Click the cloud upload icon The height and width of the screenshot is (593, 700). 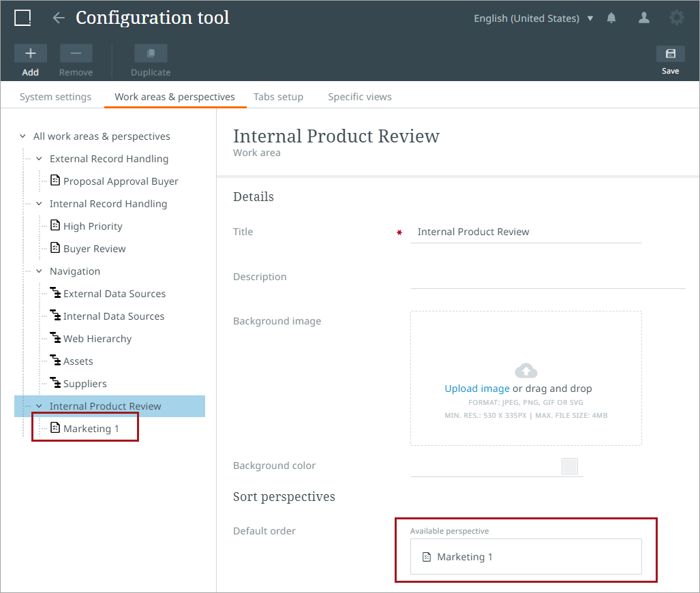[x=526, y=371]
